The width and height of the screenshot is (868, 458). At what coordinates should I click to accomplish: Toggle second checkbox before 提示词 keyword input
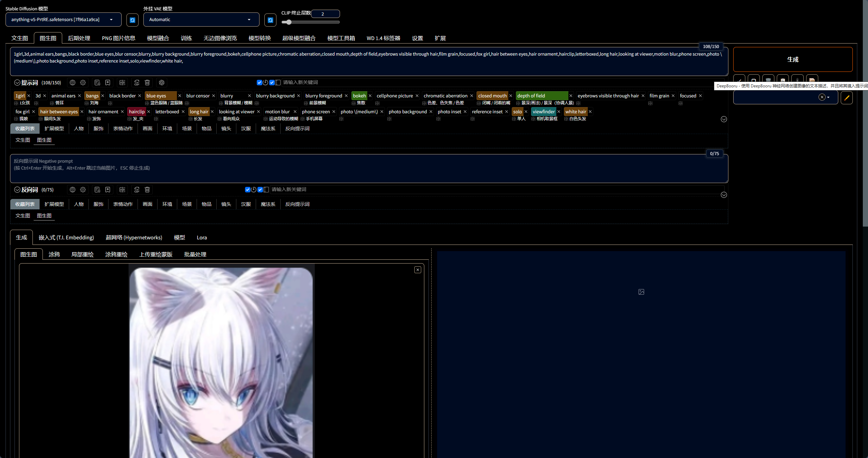click(272, 83)
